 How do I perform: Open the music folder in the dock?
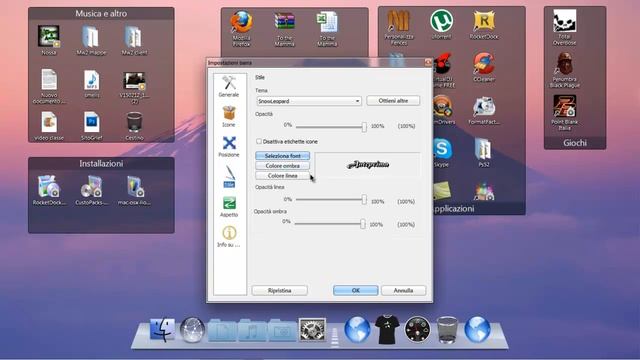click(x=252, y=331)
